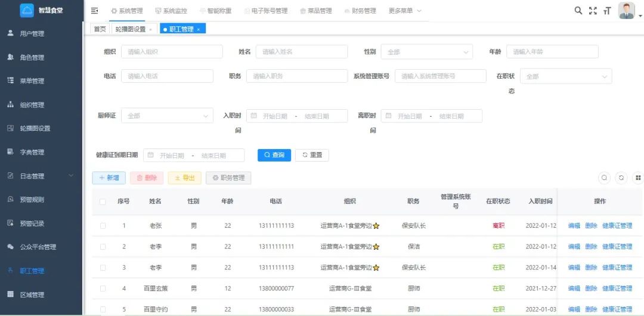The height and width of the screenshot is (316, 644).
Task: Click the font size icon in header
Action: coord(607,11)
